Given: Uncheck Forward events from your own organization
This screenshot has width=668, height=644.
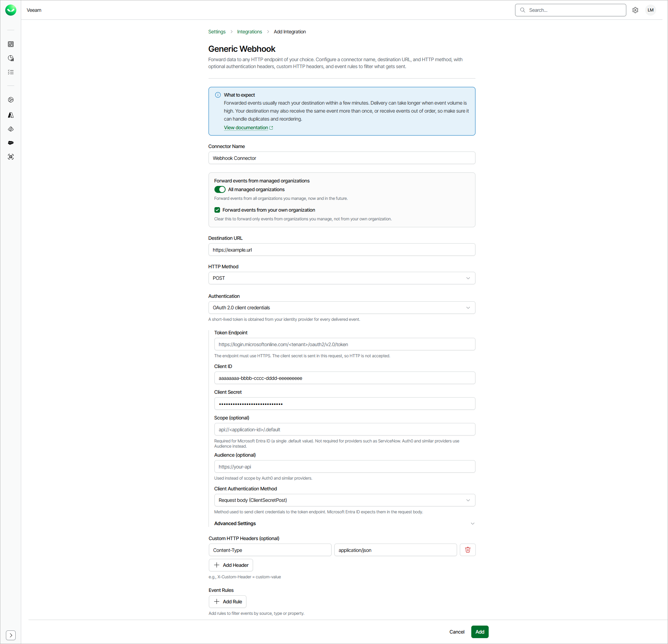Looking at the screenshot, I should point(217,210).
